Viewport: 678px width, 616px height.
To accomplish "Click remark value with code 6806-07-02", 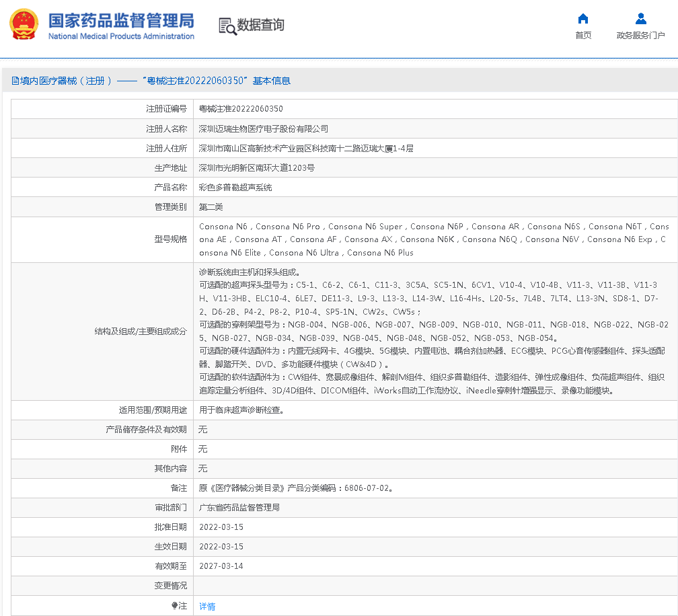I will [296, 488].
